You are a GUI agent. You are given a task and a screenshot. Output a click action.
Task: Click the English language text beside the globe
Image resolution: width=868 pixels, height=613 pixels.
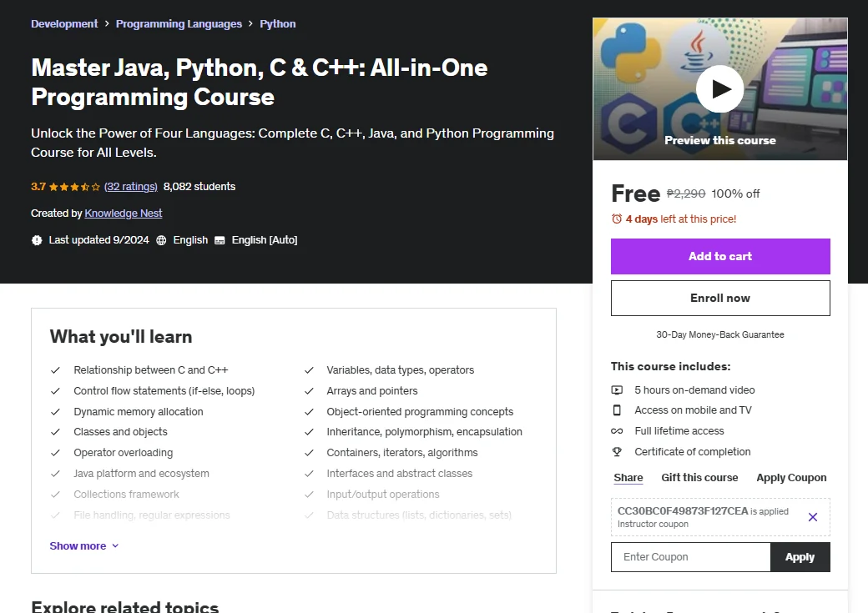(x=190, y=240)
